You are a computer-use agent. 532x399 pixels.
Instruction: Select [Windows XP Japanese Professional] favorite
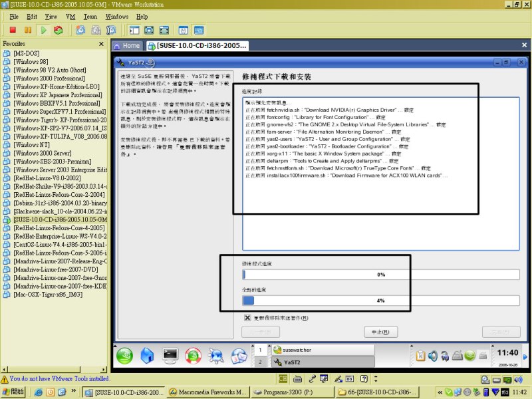pyautogui.click(x=57, y=94)
